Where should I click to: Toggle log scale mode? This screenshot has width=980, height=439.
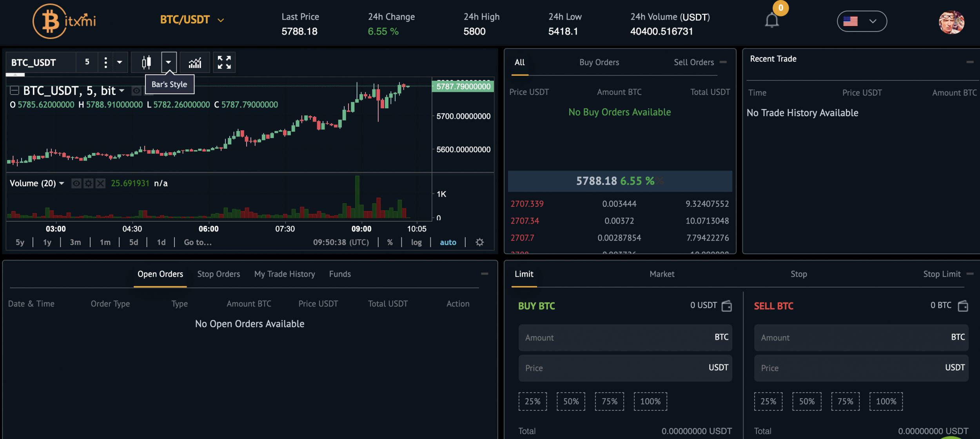pyautogui.click(x=416, y=242)
